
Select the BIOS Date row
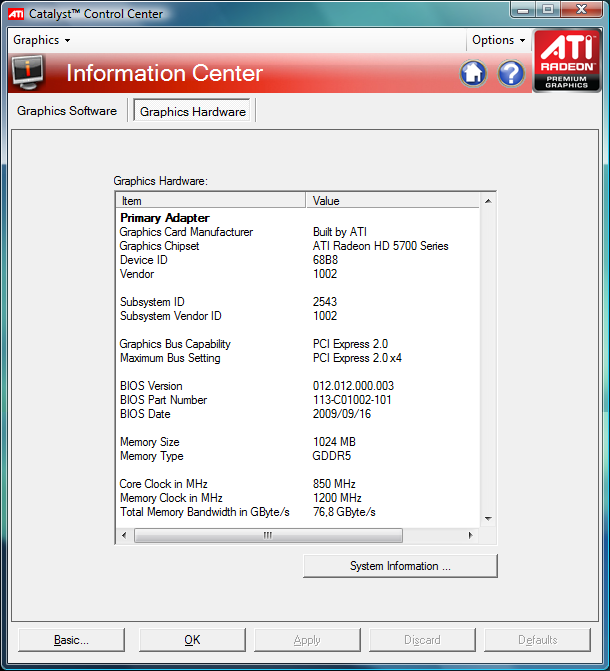click(x=298, y=414)
